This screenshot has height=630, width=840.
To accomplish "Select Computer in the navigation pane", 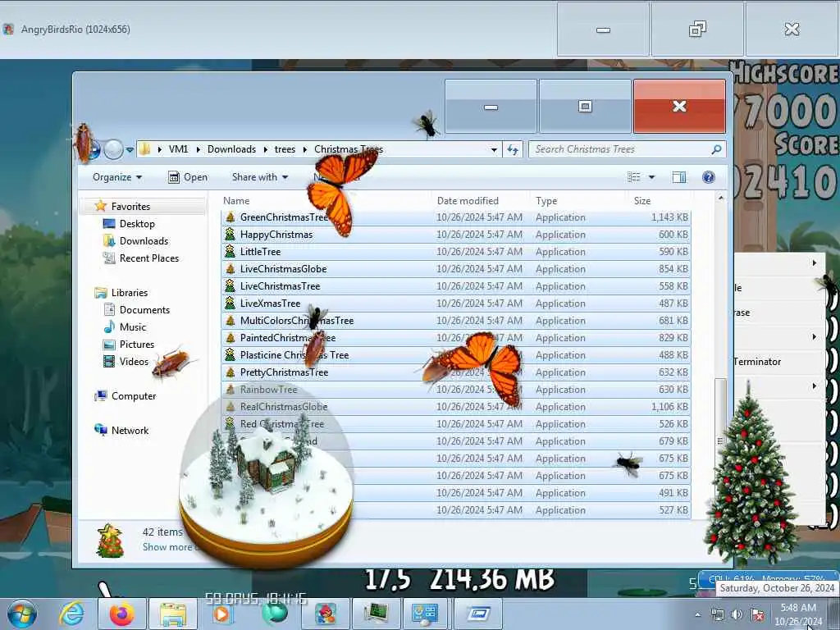I will 134,396.
